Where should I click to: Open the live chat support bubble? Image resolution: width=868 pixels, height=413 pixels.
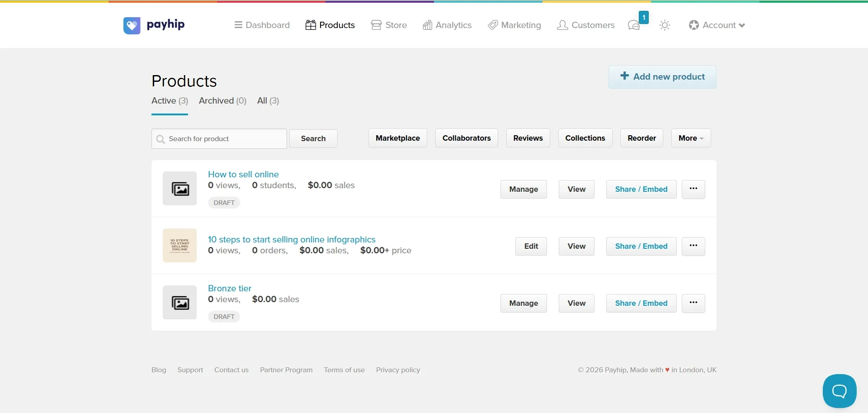point(840,391)
